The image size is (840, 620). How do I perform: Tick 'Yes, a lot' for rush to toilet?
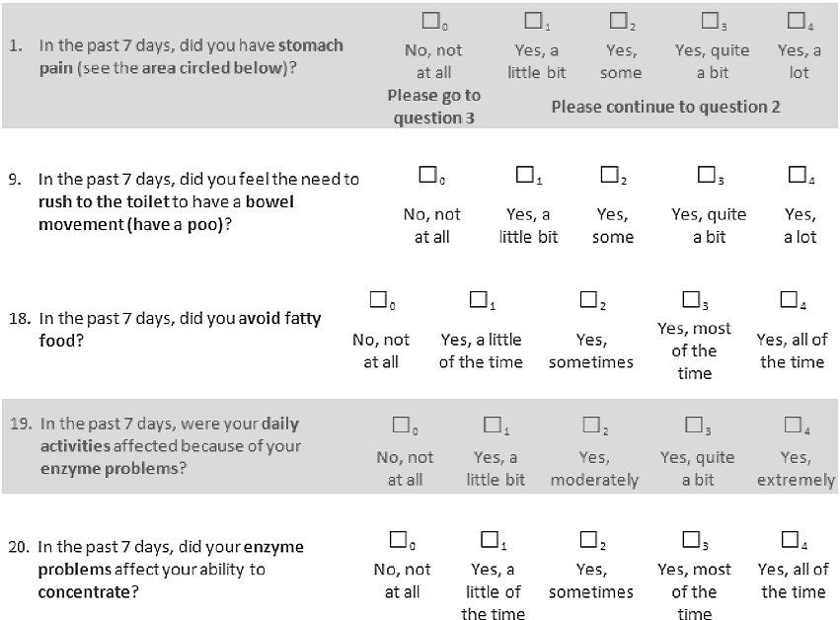point(797,175)
